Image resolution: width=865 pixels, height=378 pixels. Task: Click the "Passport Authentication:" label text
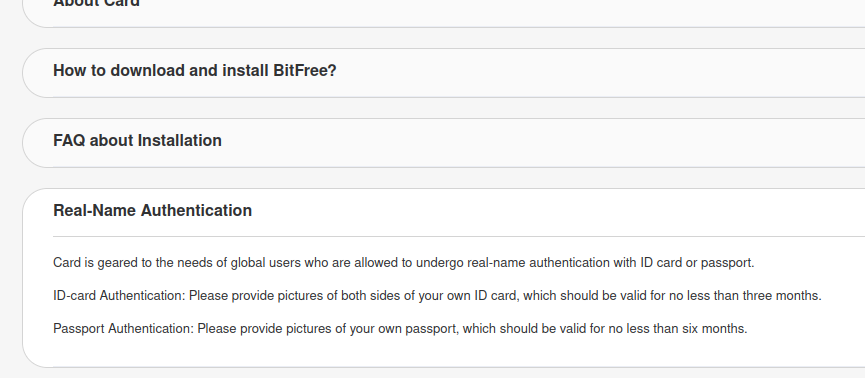[124, 329]
